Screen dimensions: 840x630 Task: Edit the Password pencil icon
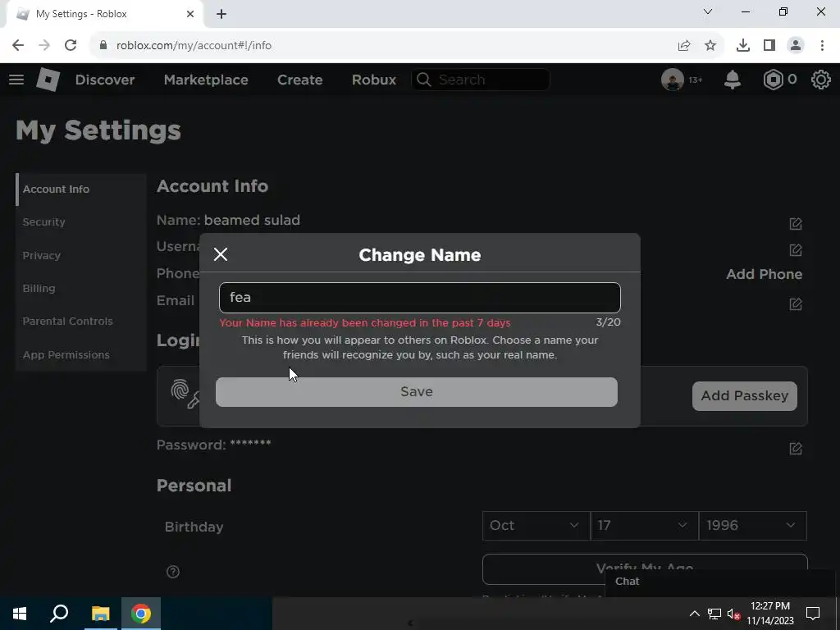(x=796, y=448)
